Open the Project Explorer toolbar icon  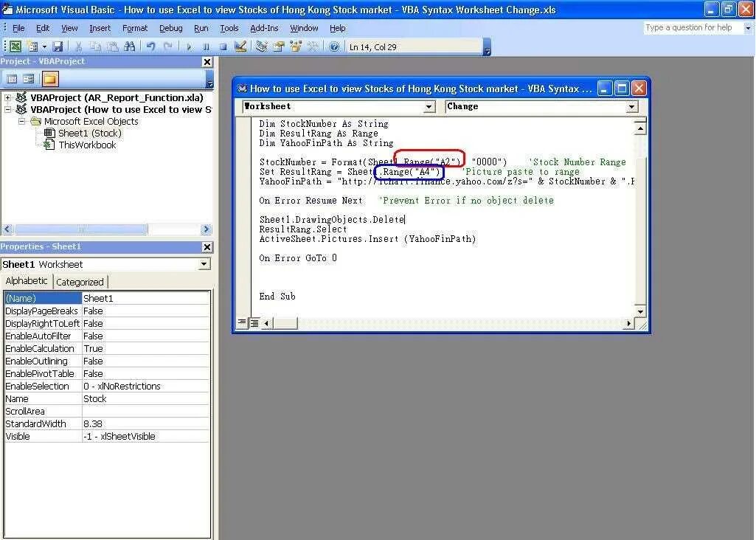point(262,46)
